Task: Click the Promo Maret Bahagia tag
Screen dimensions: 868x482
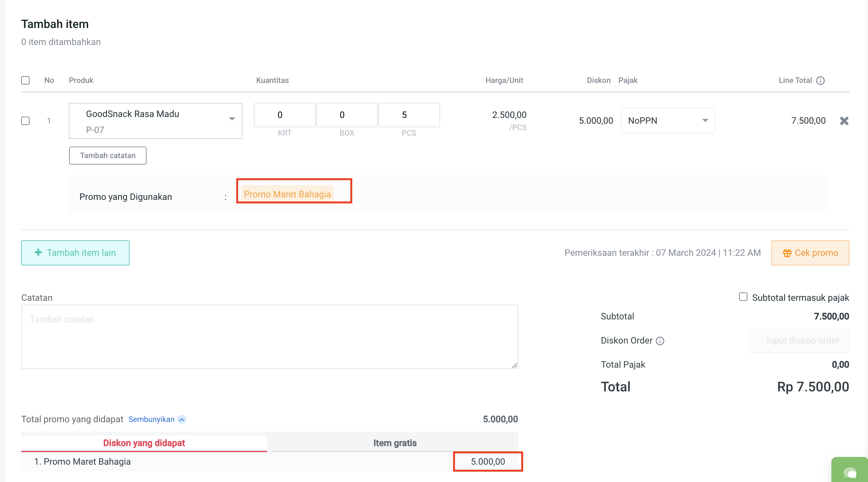Action: coord(287,194)
